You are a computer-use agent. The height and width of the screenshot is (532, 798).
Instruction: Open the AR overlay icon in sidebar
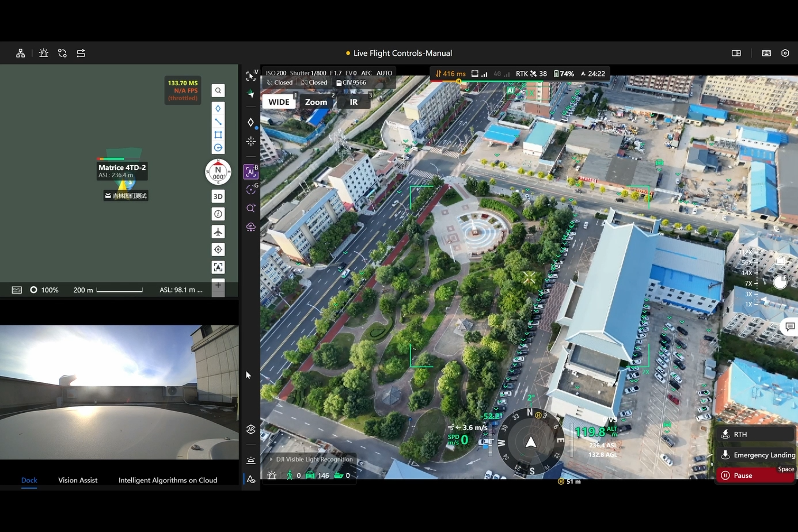251,430
